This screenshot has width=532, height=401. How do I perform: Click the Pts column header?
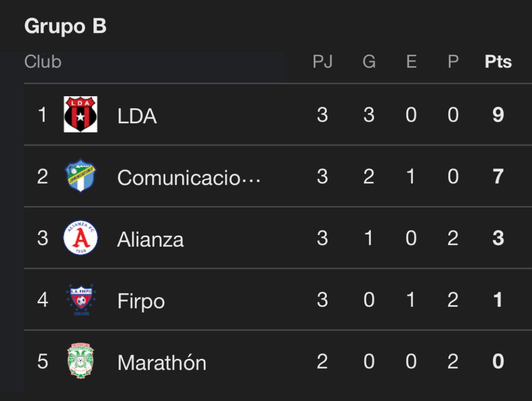click(x=498, y=62)
